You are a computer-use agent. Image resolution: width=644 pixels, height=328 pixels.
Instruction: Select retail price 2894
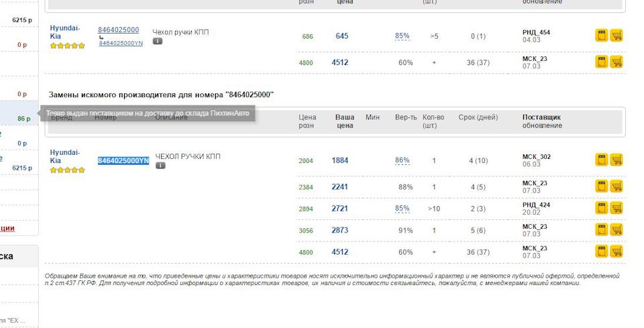click(306, 209)
